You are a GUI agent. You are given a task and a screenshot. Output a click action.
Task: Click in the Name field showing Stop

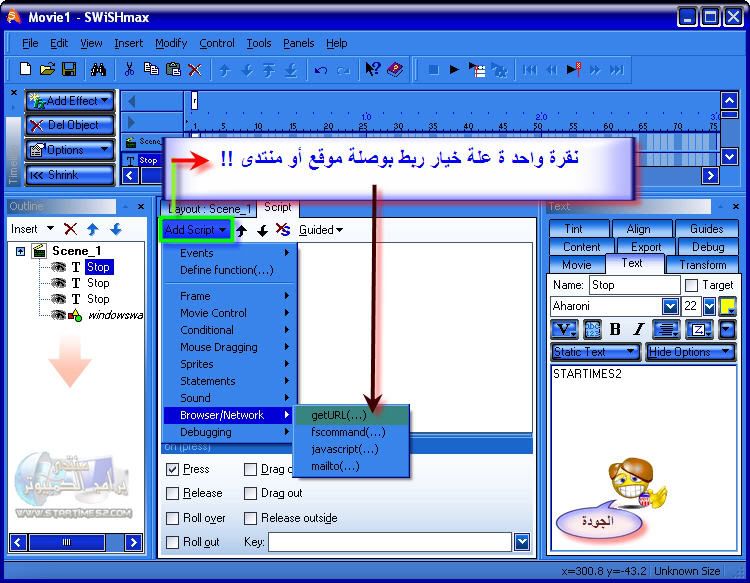pos(634,286)
